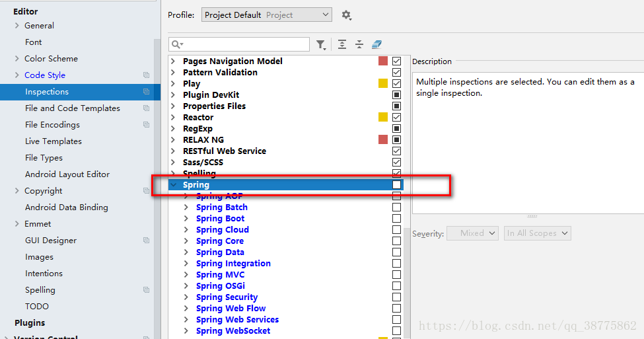Expand RELAX NG inspections
The height and width of the screenshot is (339, 644).
coord(173,139)
